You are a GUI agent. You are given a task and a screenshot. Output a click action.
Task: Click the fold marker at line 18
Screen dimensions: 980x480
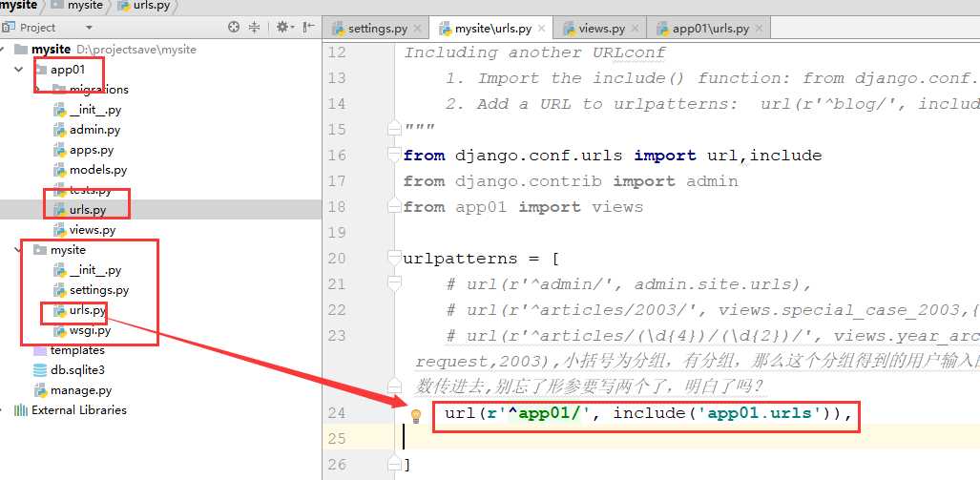pyautogui.click(x=394, y=207)
